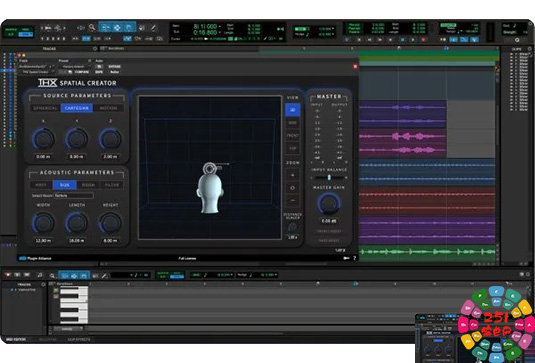Image resolution: width=535 pixels, height=363 pixels.
Task: Click the plugin Safe button
Action: (x=99, y=72)
